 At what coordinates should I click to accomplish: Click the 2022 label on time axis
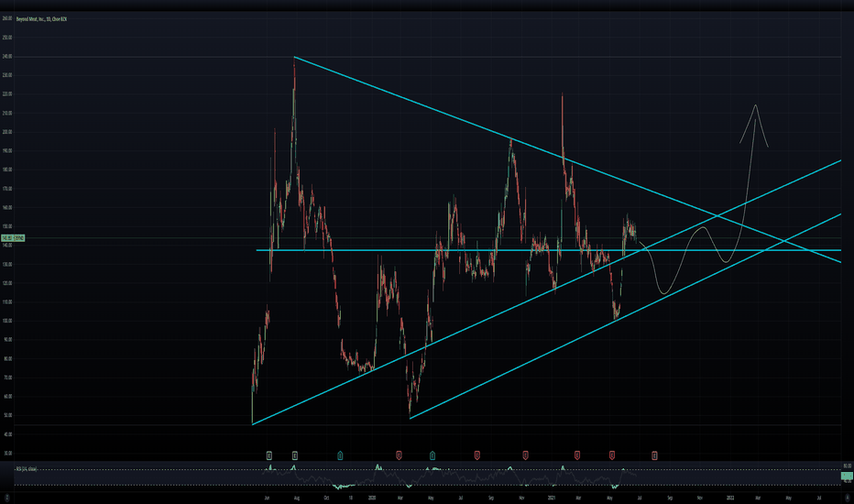point(730,498)
